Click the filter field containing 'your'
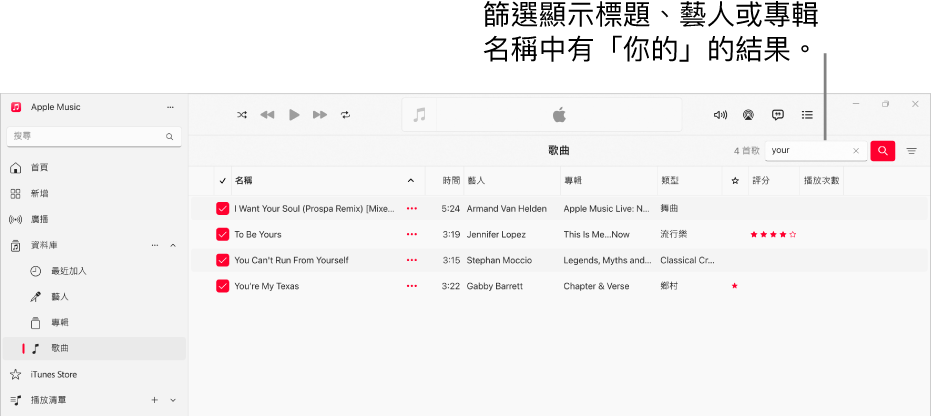 [x=816, y=151]
